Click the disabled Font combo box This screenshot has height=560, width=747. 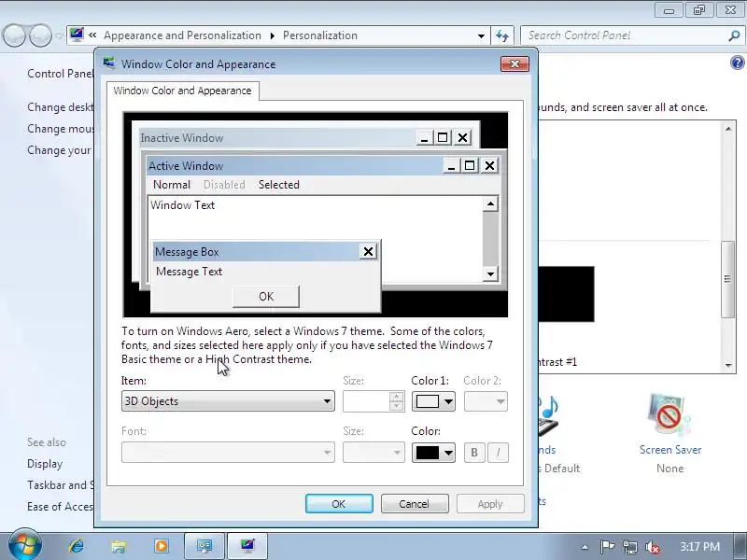228,452
